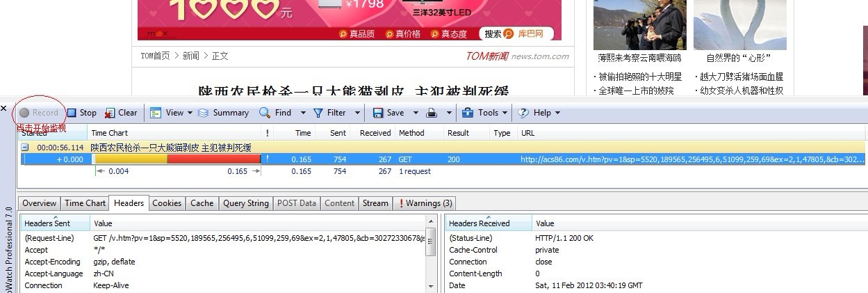Click the Find magnifier button

point(275,113)
